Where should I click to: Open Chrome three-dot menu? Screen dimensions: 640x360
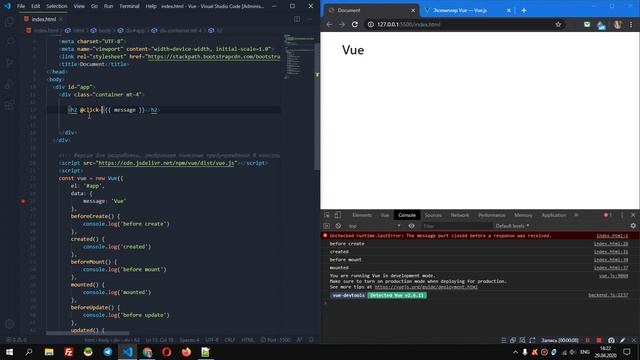coord(631,24)
